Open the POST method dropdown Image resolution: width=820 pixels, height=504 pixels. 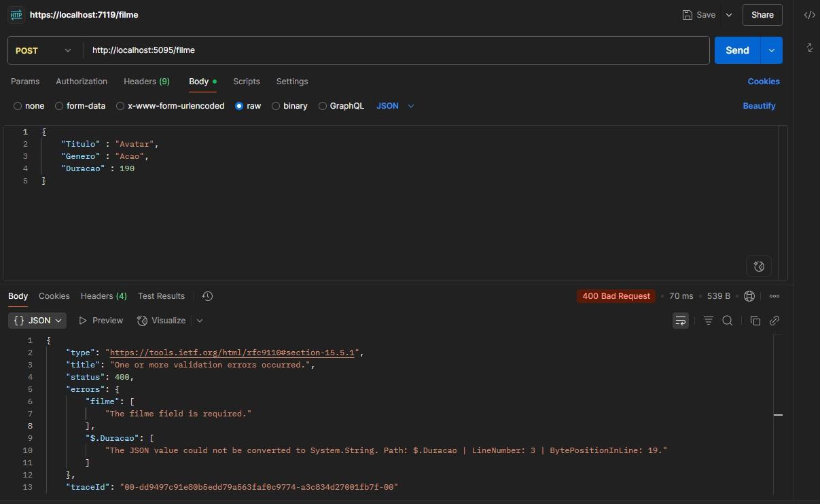(x=43, y=50)
